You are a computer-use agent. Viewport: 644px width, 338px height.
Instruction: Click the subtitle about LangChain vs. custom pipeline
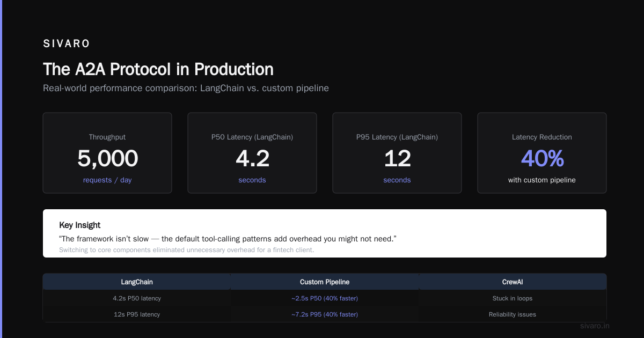pos(186,88)
